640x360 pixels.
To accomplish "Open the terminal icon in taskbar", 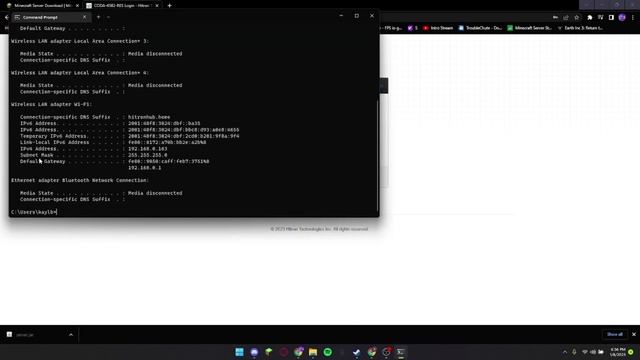I will pos(401,352).
